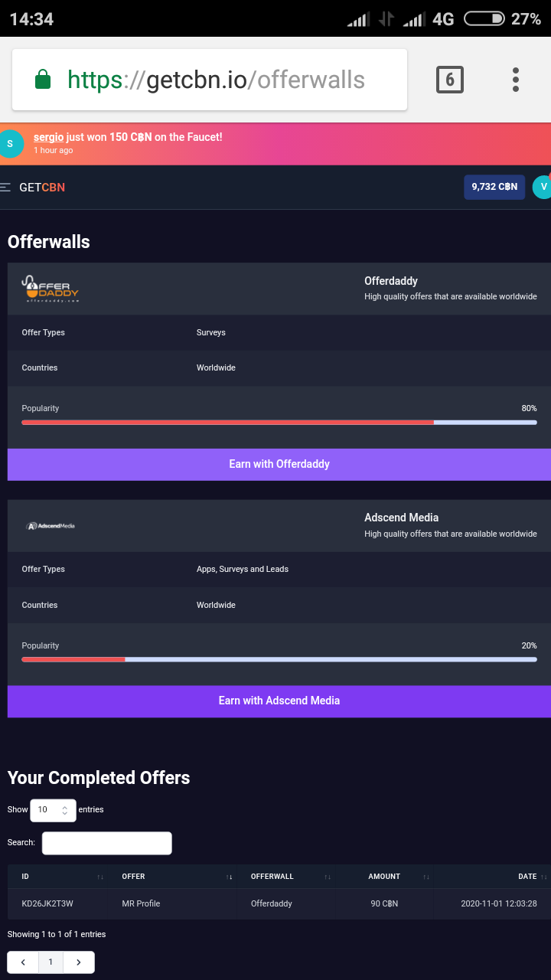Go to next page arrow
The image size is (551, 980).
click(x=79, y=962)
